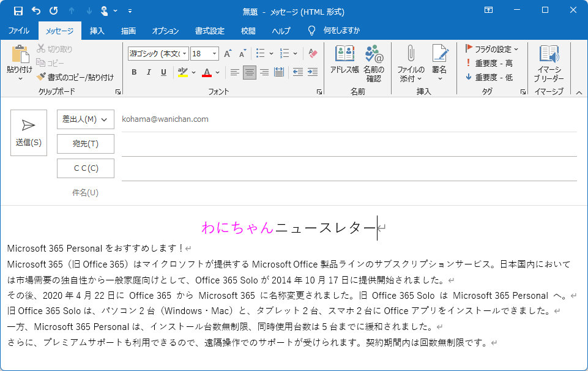The height and width of the screenshot is (371, 588).
Task: Open the Address Book アドレス帳
Action: pyautogui.click(x=344, y=60)
